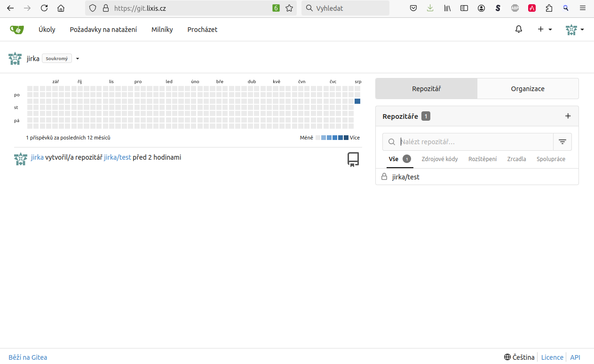The height and width of the screenshot is (364, 594).
Task: Open the jirka/test repository from list
Action: pos(405,177)
